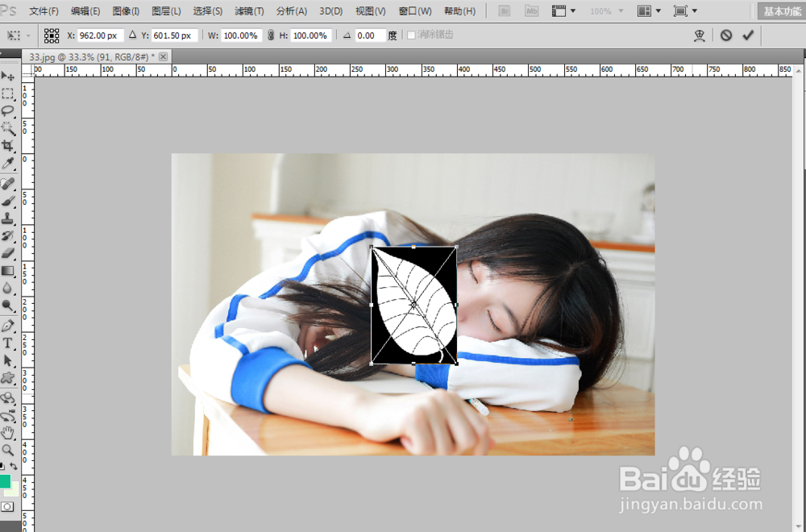The width and height of the screenshot is (806, 532).
Task: Open the arrange documents dropdown
Action: click(649, 10)
